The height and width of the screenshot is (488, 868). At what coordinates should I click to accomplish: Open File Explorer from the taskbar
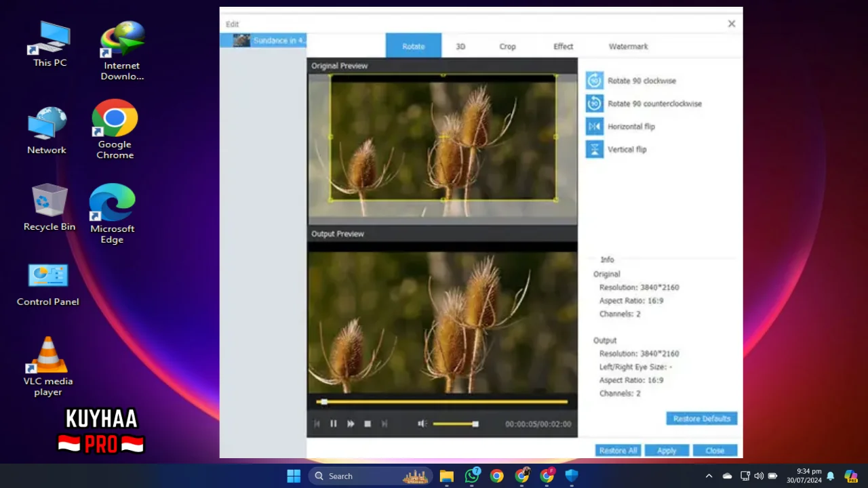(446, 476)
